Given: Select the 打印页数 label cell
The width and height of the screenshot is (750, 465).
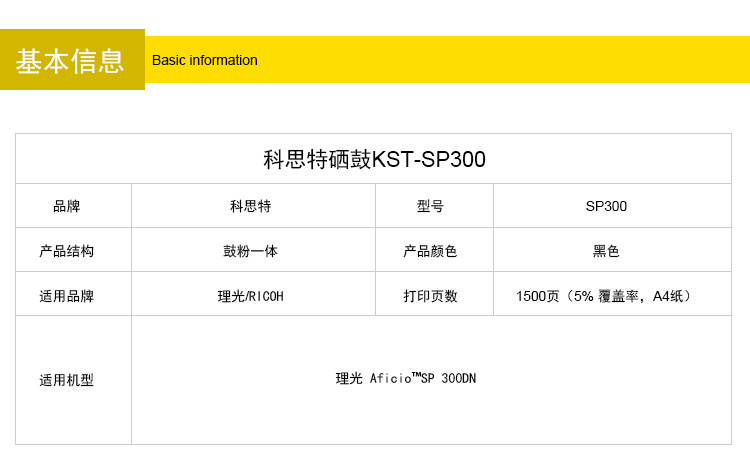Looking at the screenshot, I should (430, 296).
